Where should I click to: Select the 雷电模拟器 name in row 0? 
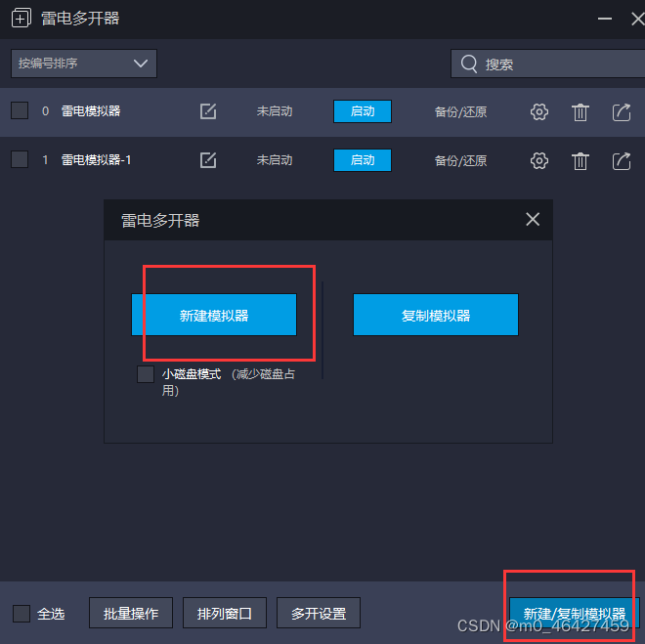pyautogui.click(x=91, y=111)
